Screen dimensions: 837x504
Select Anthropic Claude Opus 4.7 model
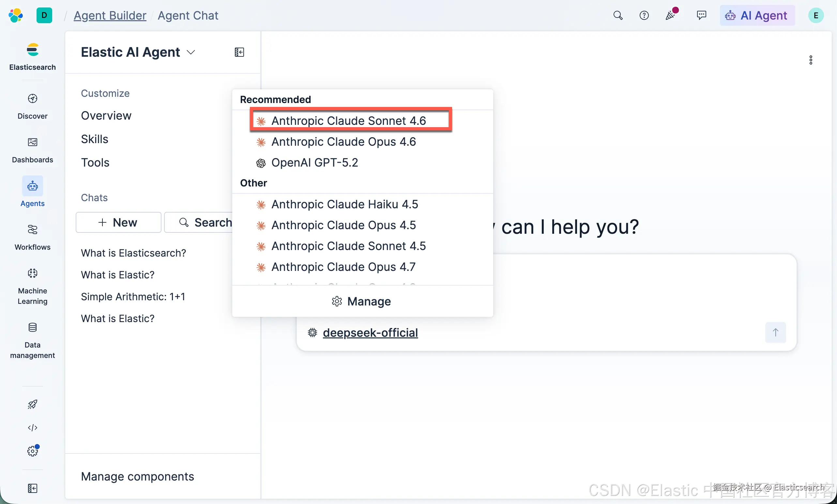click(362, 267)
